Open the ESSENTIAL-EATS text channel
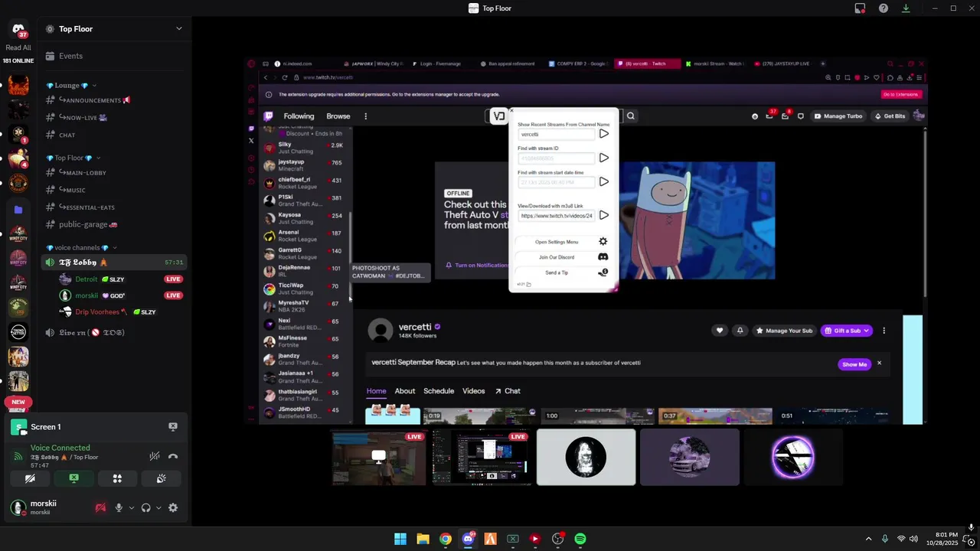Screen dimensions: 980x551 click(x=115, y=207)
